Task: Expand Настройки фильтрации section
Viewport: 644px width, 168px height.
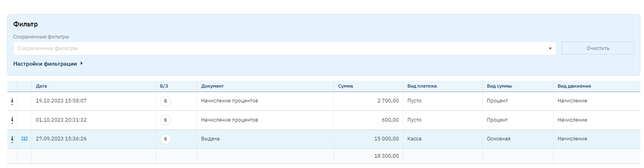Action: coord(48,64)
